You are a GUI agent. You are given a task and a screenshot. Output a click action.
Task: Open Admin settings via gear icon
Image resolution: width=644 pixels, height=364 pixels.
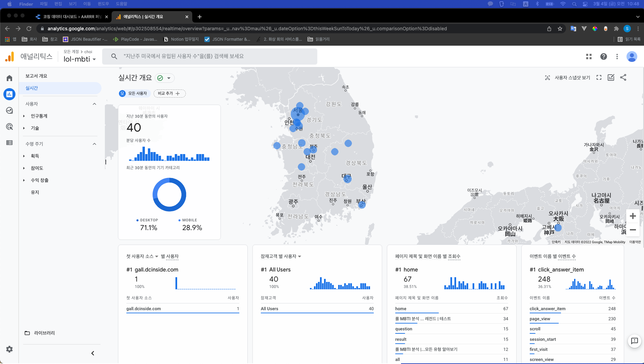pos(9,349)
